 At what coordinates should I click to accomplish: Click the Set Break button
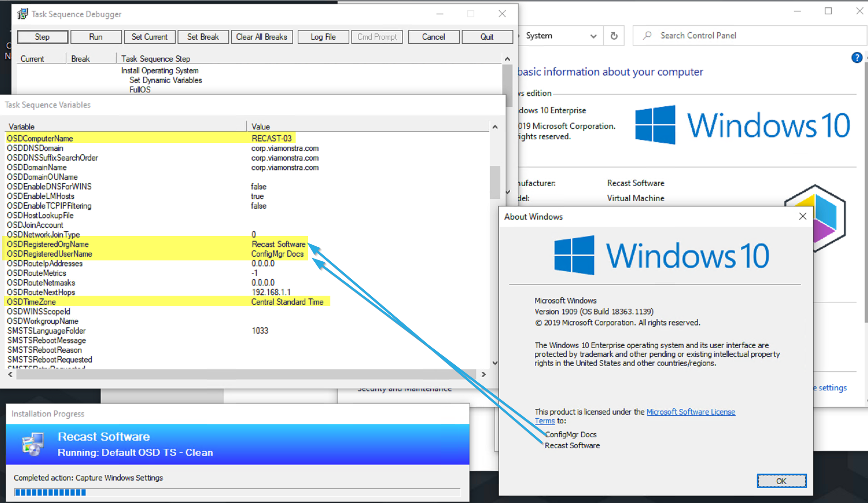(203, 37)
